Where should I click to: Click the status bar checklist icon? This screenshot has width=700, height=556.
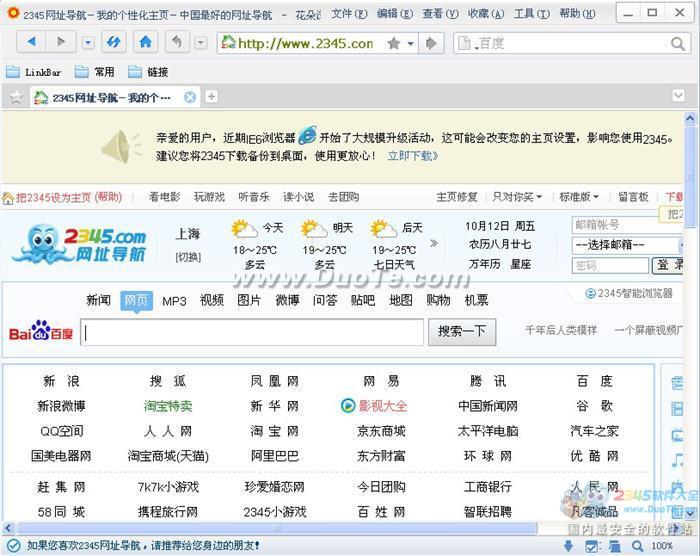tap(592, 546)
